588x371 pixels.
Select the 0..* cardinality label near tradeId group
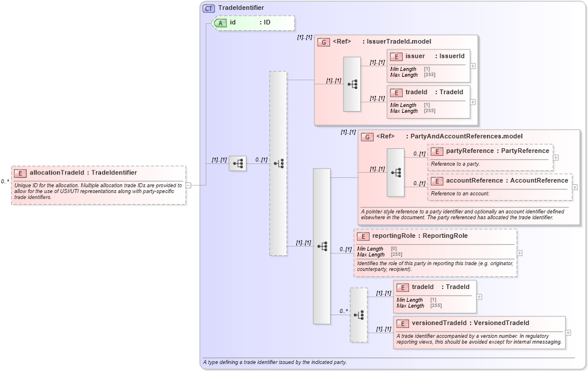point(342,311)
